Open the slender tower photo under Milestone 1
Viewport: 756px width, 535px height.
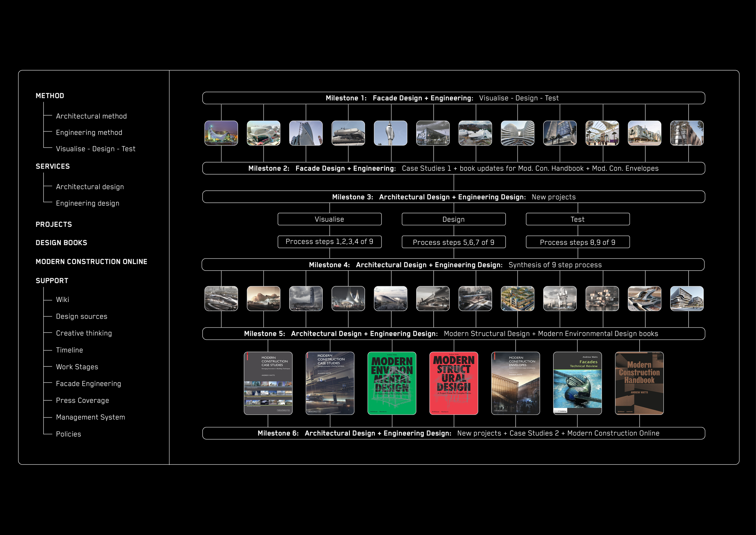pyautogui.click(x=390, y=133)
